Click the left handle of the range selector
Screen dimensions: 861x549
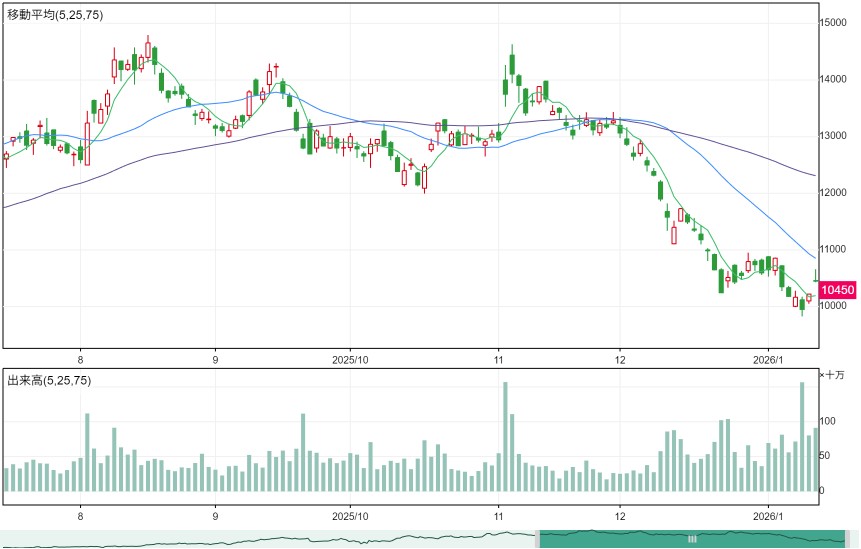click(538, 539)
